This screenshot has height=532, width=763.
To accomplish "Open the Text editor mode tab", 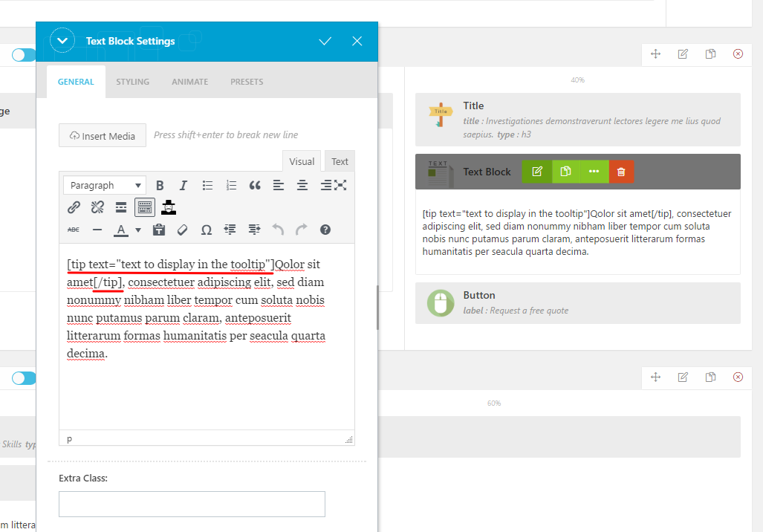I will pyautogui.click(x=340, y=161).
